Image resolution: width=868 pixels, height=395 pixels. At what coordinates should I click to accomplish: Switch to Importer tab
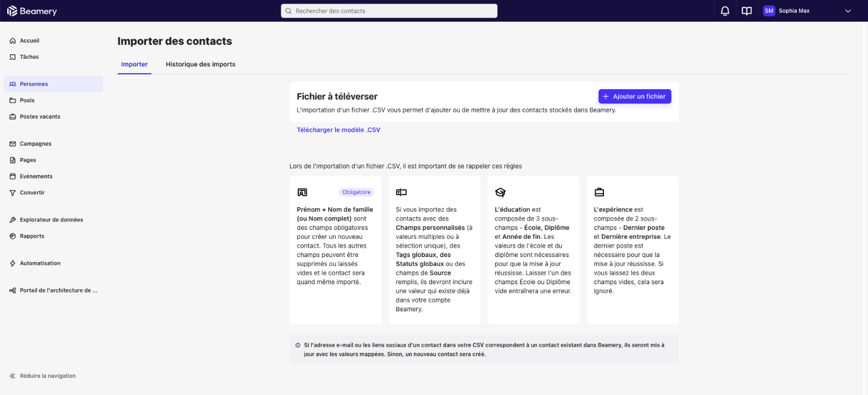coord(135,64)
